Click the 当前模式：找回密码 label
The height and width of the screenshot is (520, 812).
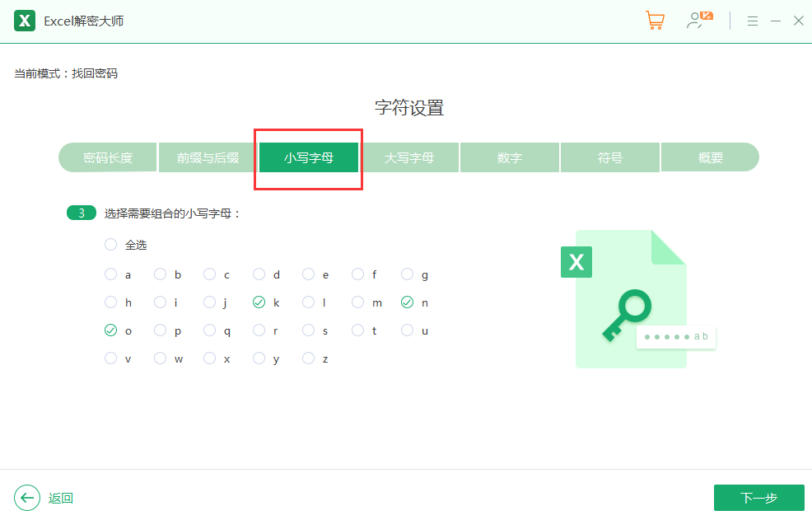(x=66, y=73)
